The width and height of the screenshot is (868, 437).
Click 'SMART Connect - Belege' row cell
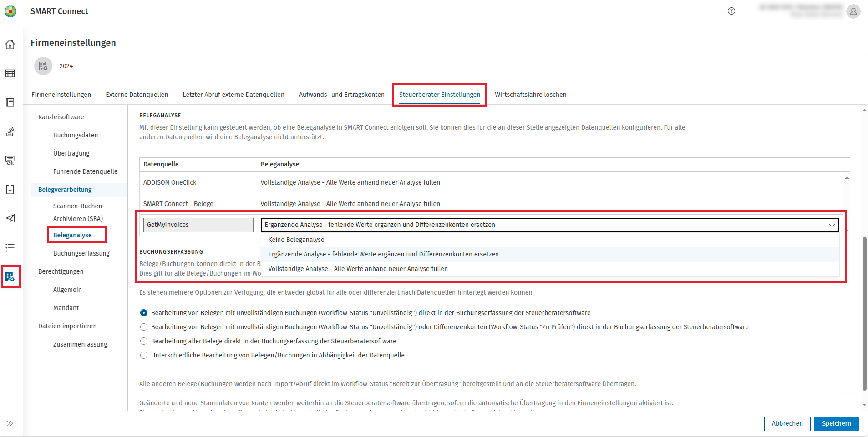coord(178,204)
